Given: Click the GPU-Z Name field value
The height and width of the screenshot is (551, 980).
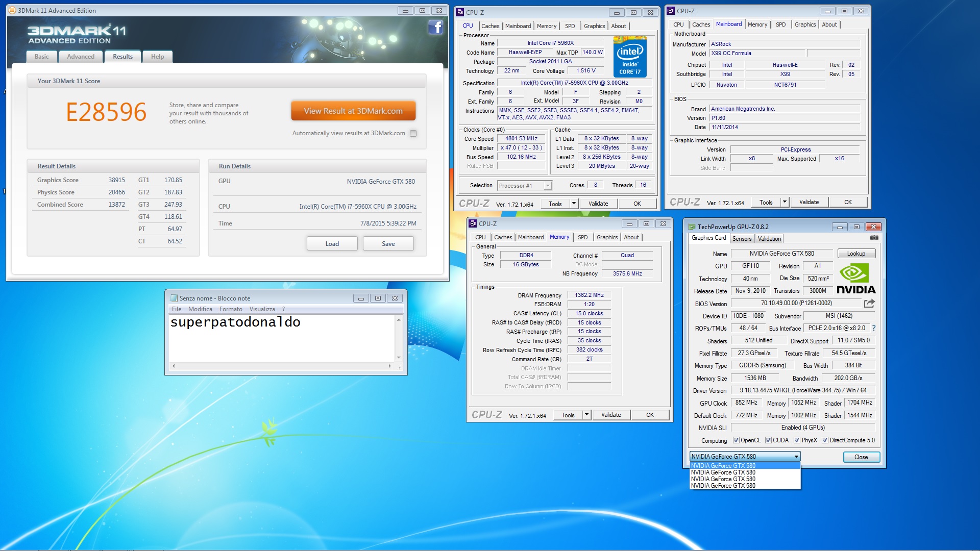Looking at the screenshot, I should 781,254.
